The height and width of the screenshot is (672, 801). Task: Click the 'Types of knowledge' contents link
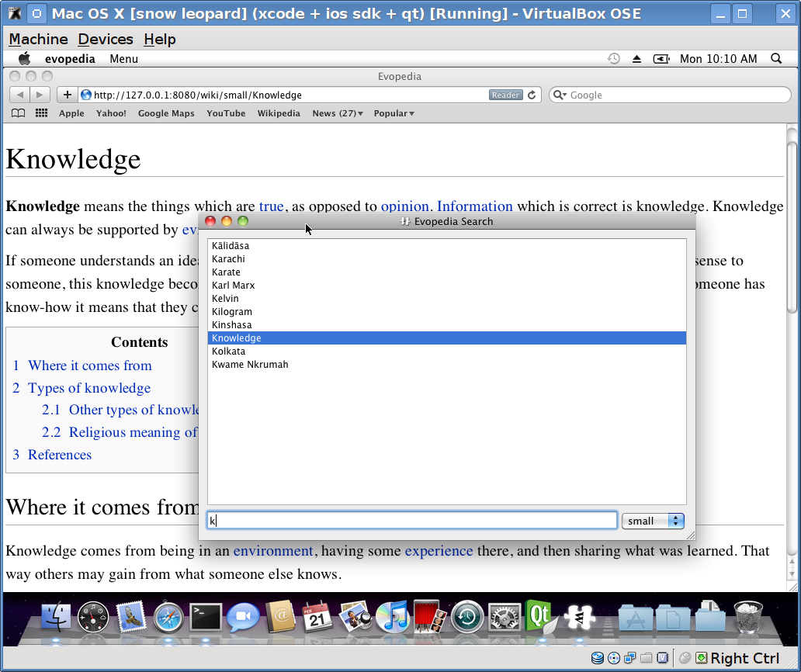[x=89, y=388]
